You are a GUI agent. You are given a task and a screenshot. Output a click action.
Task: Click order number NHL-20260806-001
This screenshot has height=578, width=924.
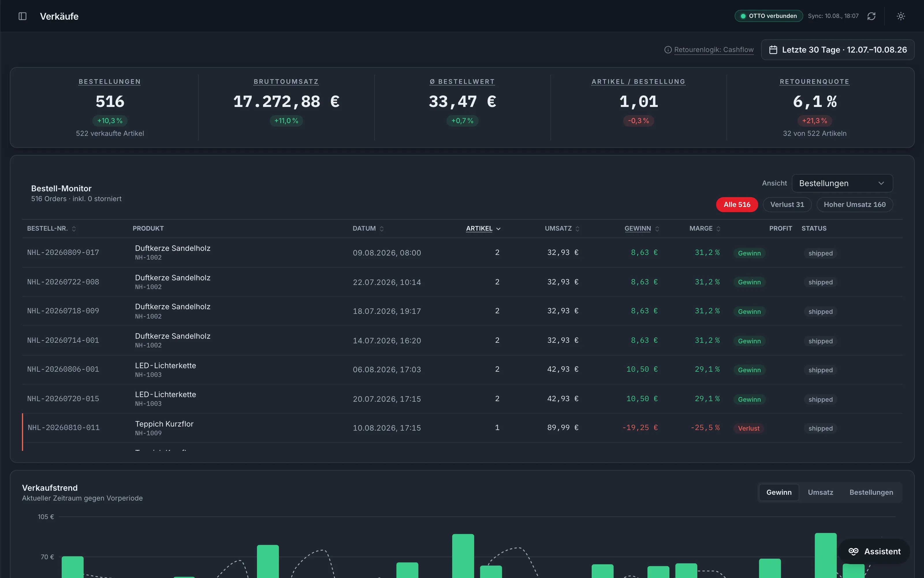point(63,369)
